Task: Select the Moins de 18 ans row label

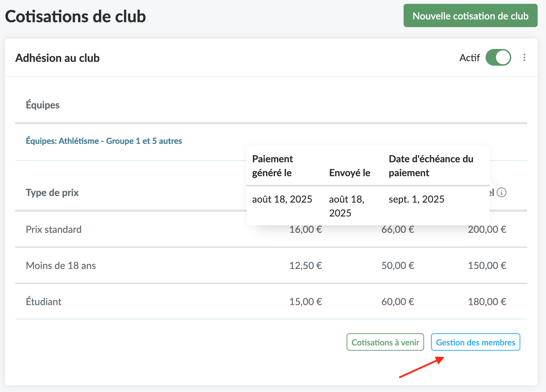Action: click(x=61, y=266)
